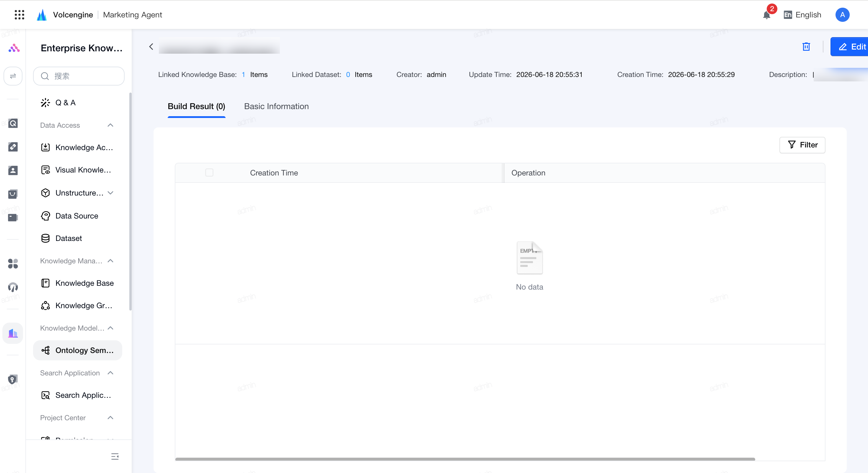Collapse the sidebar menu icon at bottom
This screenshot has height=473, width=868.
(115, 456)
